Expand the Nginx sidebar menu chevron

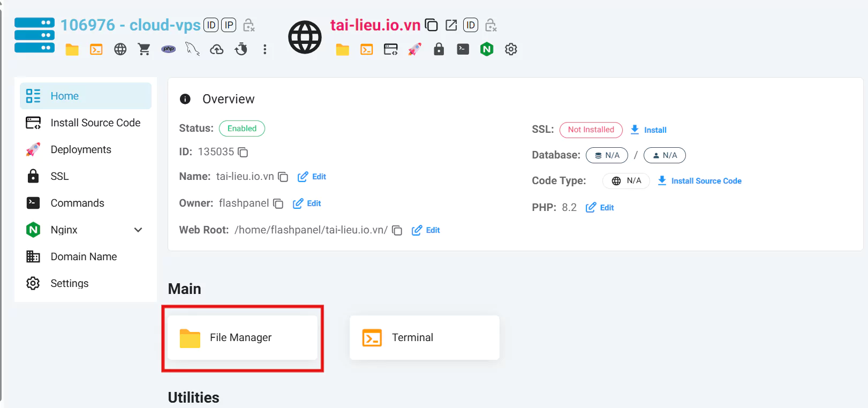click(x=138, y=230)
